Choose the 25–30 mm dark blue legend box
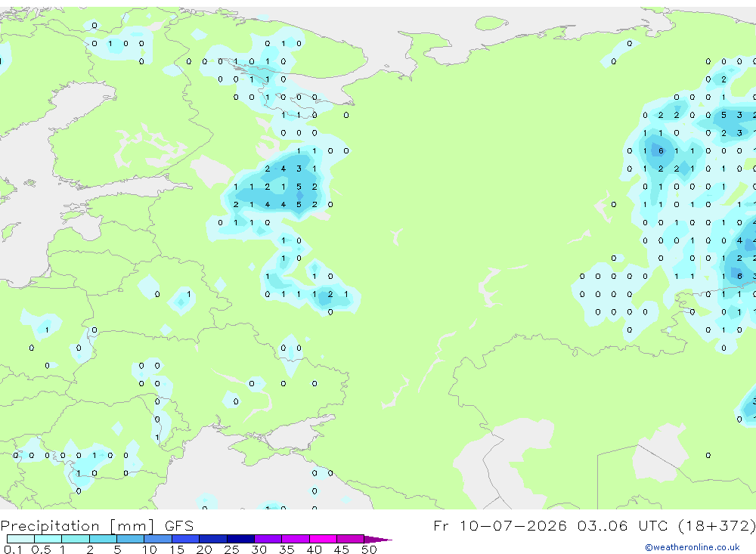 coord(240,539)
